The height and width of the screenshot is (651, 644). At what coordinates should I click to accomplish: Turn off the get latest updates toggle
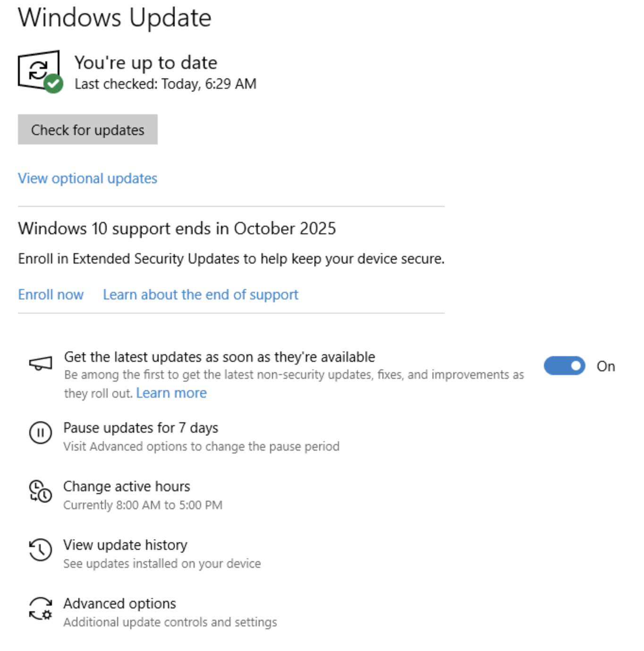564,366
